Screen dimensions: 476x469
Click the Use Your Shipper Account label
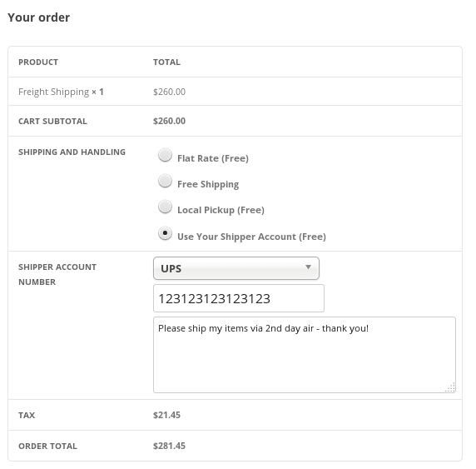(x=251, y=237)
